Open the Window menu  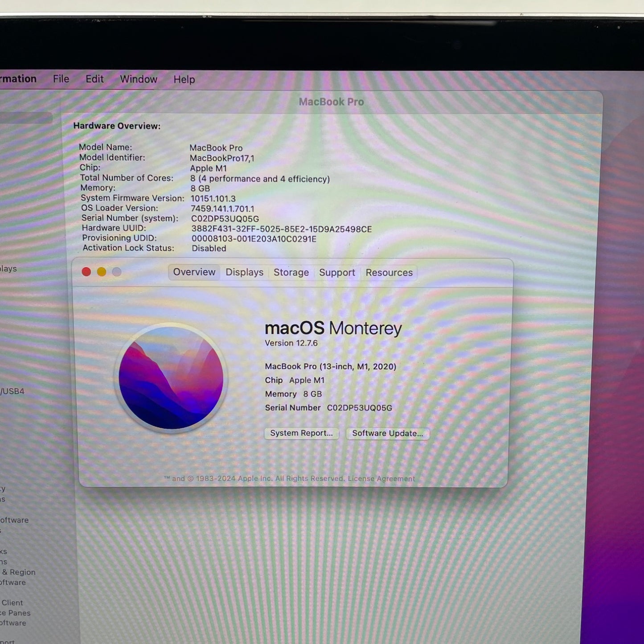139,79
